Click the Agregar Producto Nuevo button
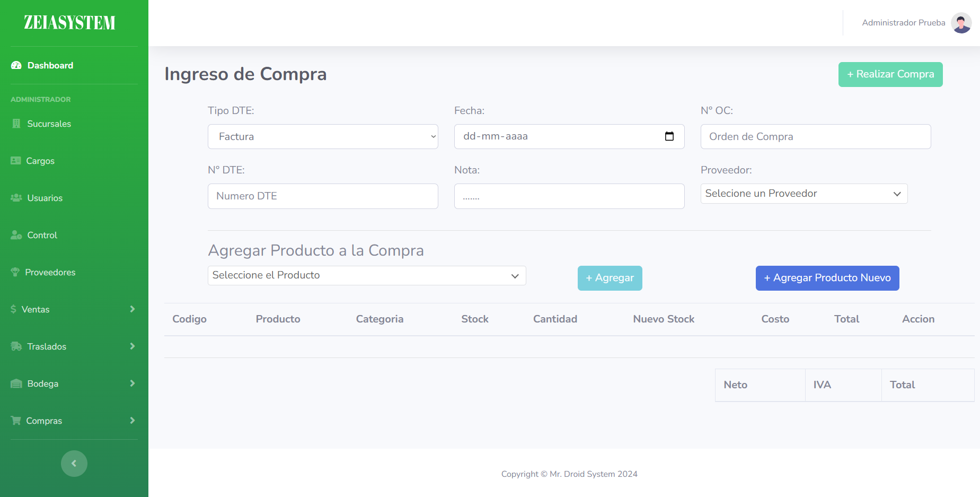This screenshot has width=980, height=497. 827,277
